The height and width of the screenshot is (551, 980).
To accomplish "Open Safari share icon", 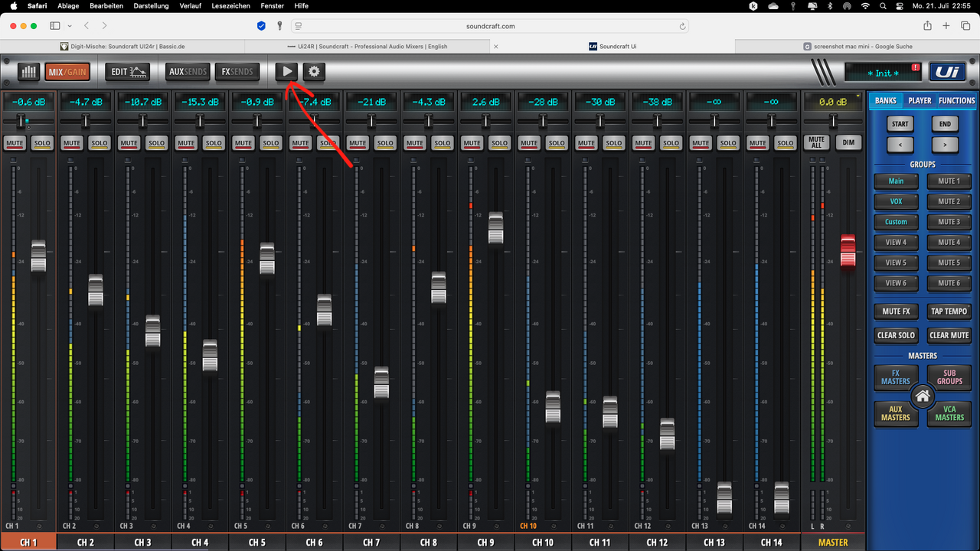I will (x=927, y=25).
